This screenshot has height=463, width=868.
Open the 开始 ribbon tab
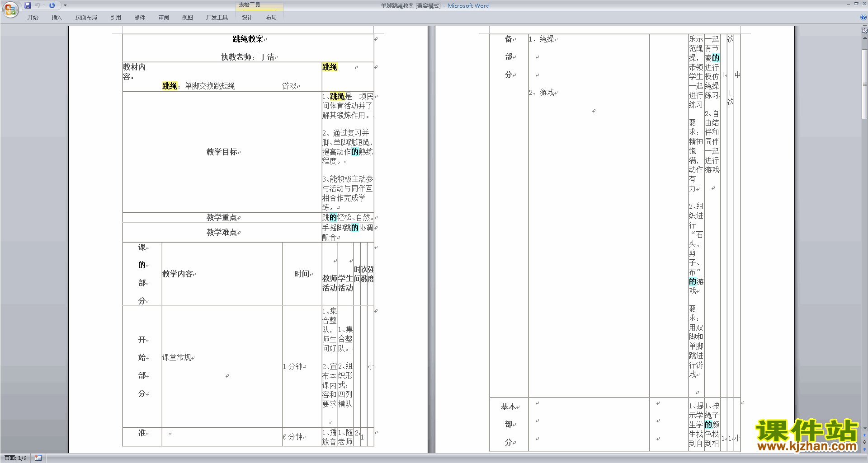pyautogui.click(x=33, y=18)
